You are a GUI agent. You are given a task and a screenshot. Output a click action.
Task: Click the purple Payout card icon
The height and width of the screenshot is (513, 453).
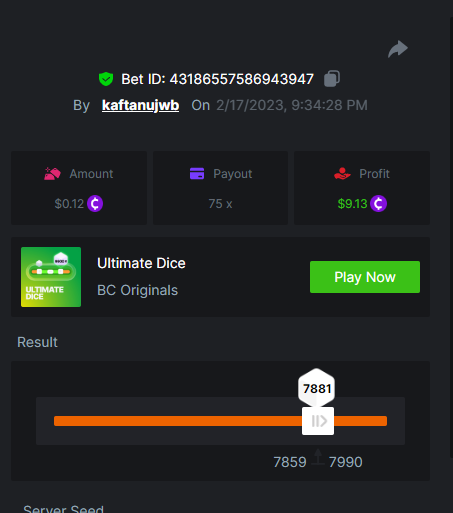(x=197, y=174)
